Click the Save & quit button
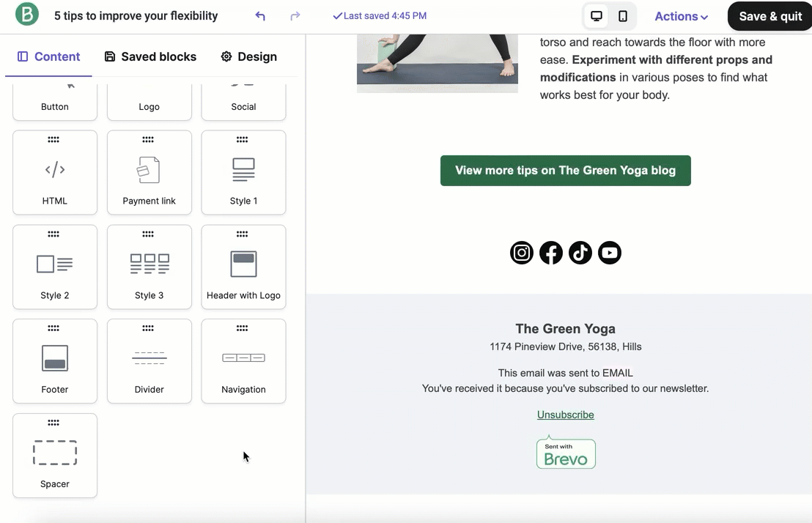This screenshot has width=812, height=523. coord(771,15)
